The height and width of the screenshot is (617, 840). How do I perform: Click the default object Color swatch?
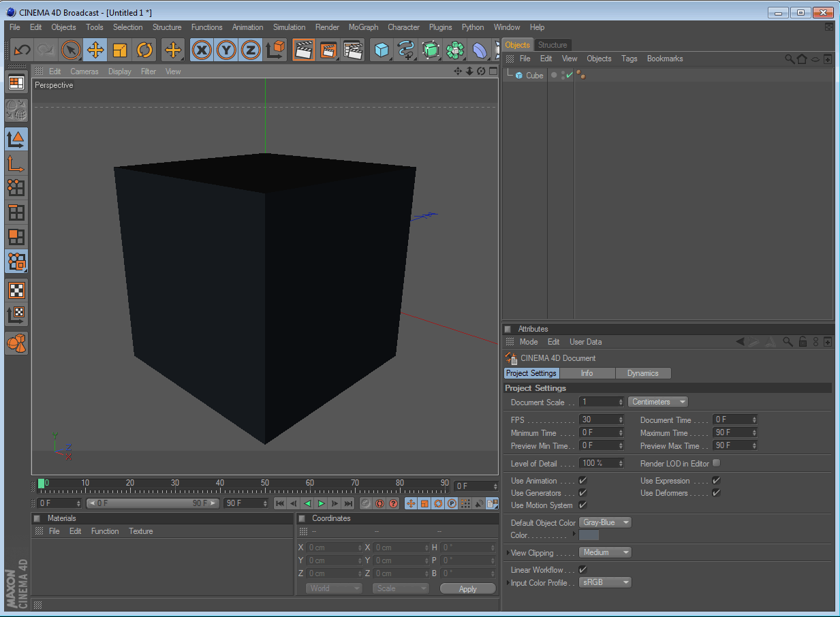click(x=589, y=535)
